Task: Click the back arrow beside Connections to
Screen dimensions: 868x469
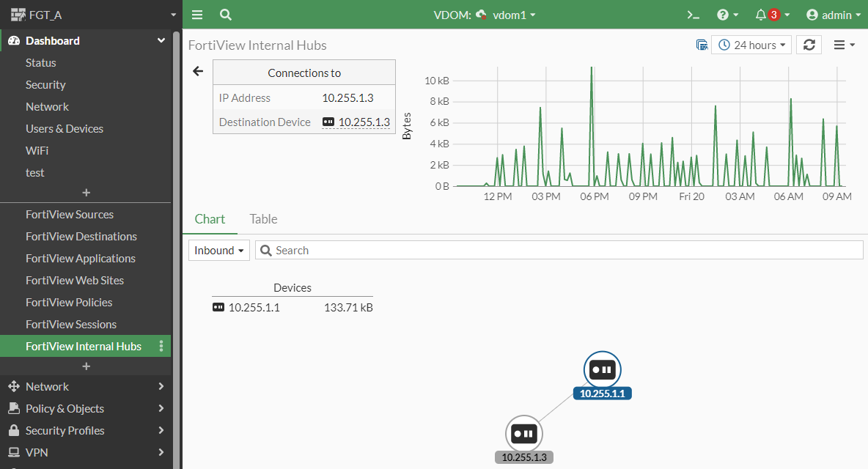Action: (197, 71)
